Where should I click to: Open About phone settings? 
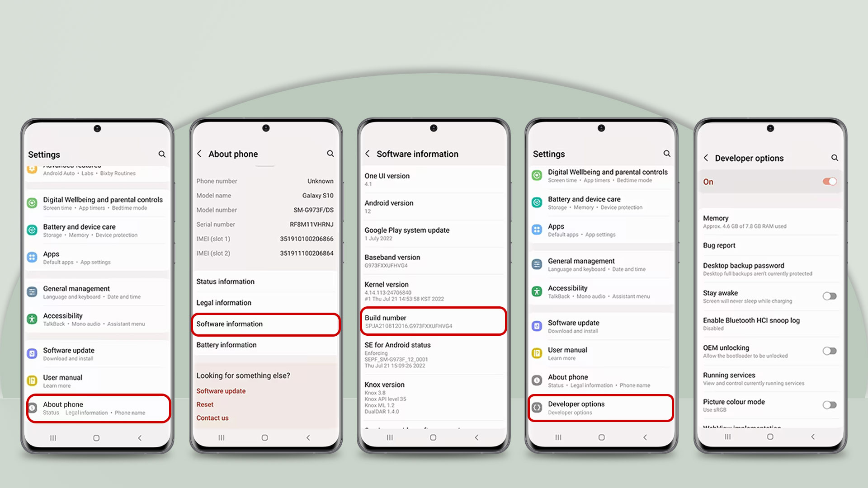(97, 408)
